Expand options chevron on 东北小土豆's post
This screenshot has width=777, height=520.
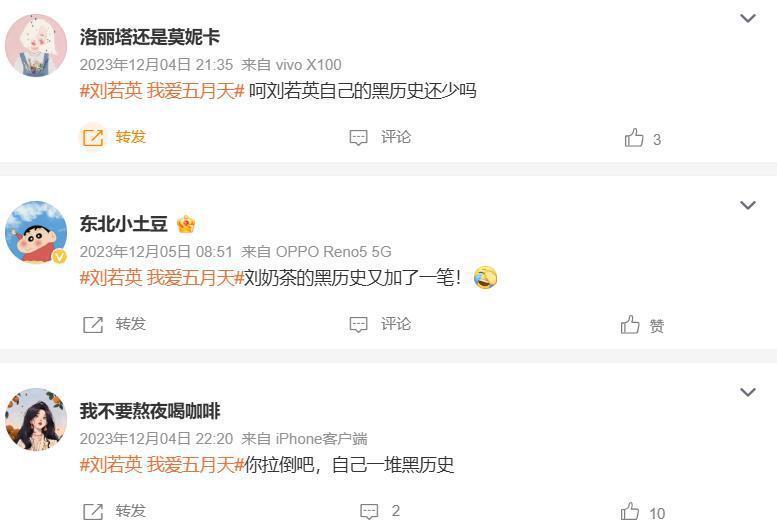pyautogui.click(x=747, y=205)
